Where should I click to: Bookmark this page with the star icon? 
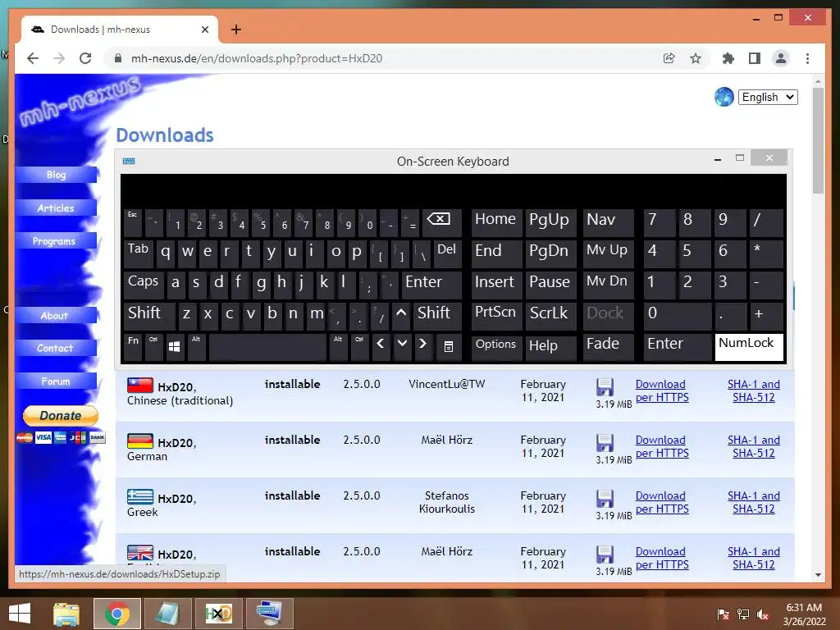(x=696, y=58)
